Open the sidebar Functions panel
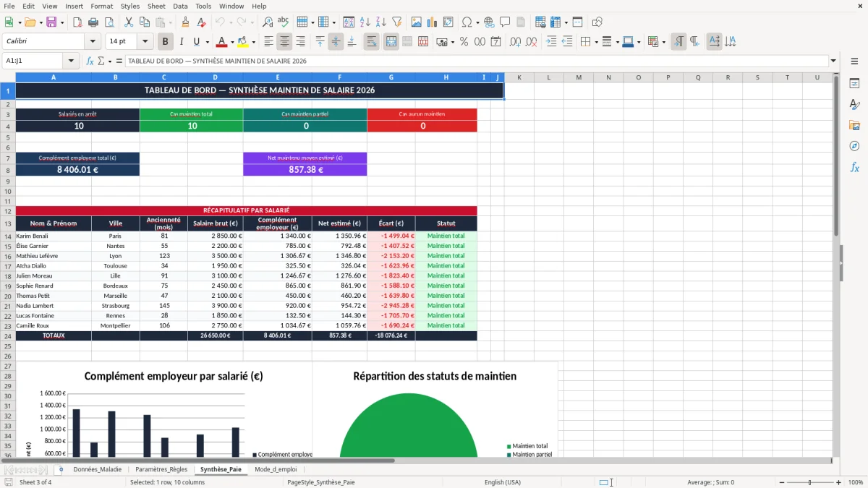Screen dimensions: 868x488 coord(854,167)
